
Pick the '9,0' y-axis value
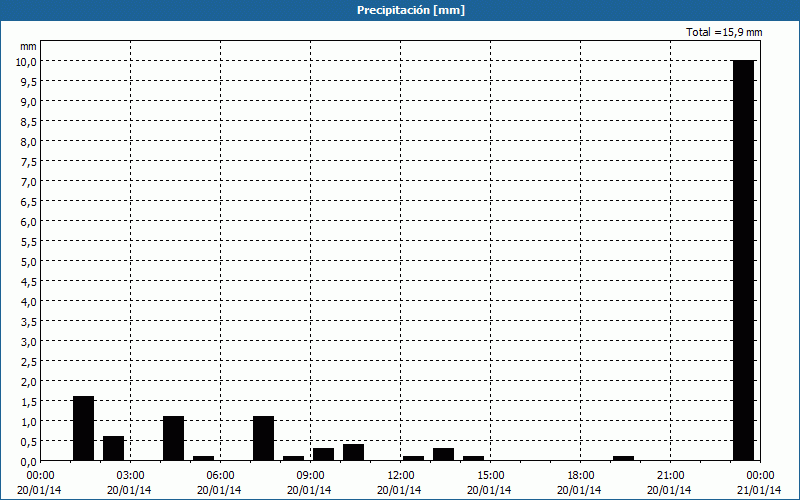(29, 101)
